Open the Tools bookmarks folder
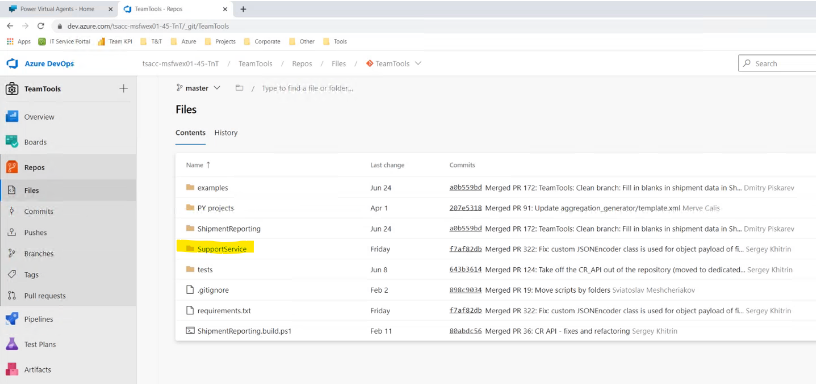Viewport: 816px width, 384px height. pos(335,42)
